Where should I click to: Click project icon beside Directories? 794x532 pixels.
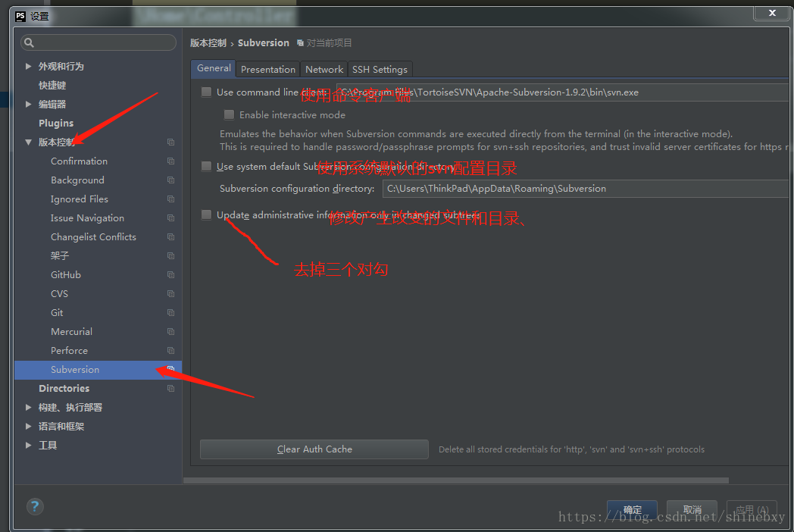pos(170,388)
